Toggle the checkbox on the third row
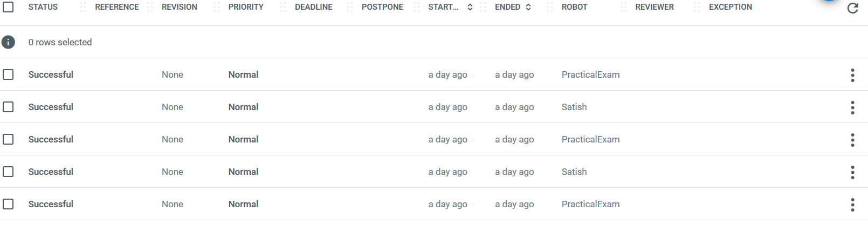 8,139
